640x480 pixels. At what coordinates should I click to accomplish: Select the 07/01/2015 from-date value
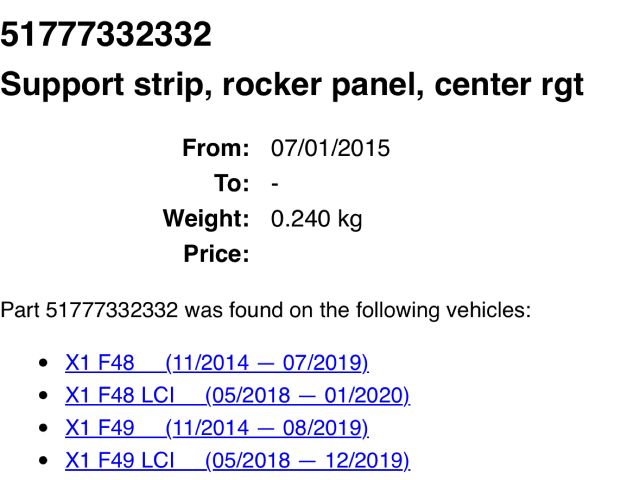click(x=330, y=149)
